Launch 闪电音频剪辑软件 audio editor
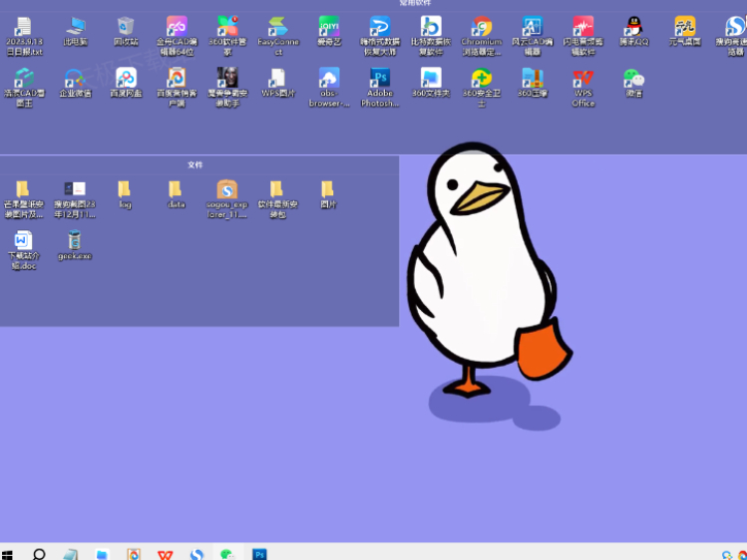 [583, 36]
